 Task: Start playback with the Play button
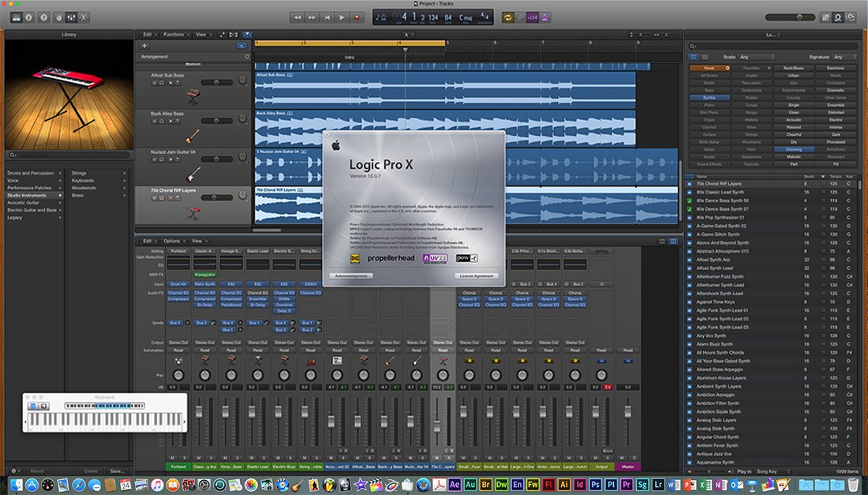click(x=342, y=17)
